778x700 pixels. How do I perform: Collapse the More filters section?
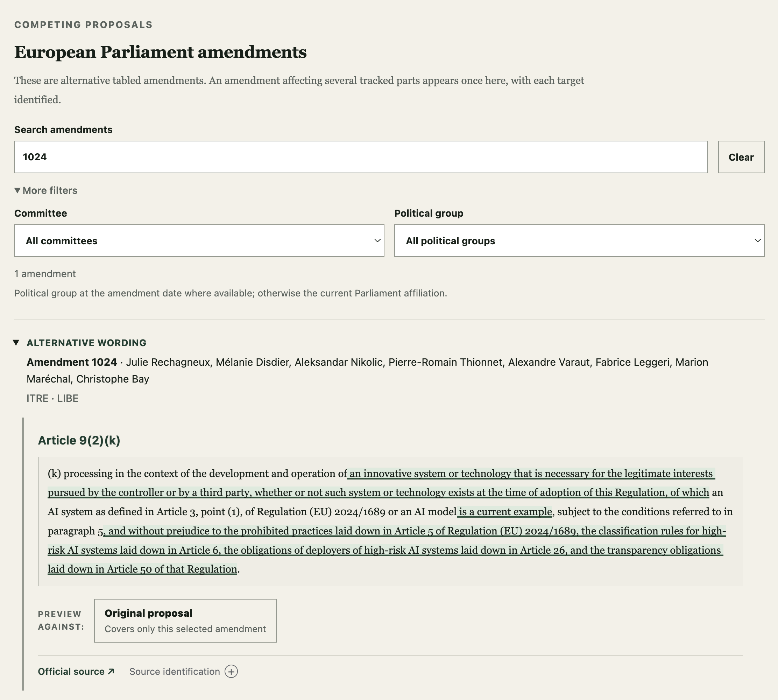46,190
